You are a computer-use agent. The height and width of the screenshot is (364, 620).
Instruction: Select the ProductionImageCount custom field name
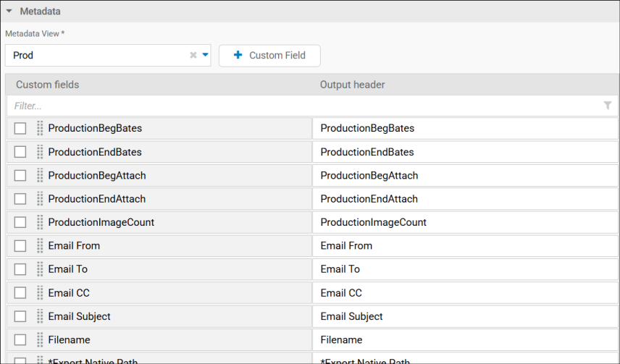[x=101, y=222]
